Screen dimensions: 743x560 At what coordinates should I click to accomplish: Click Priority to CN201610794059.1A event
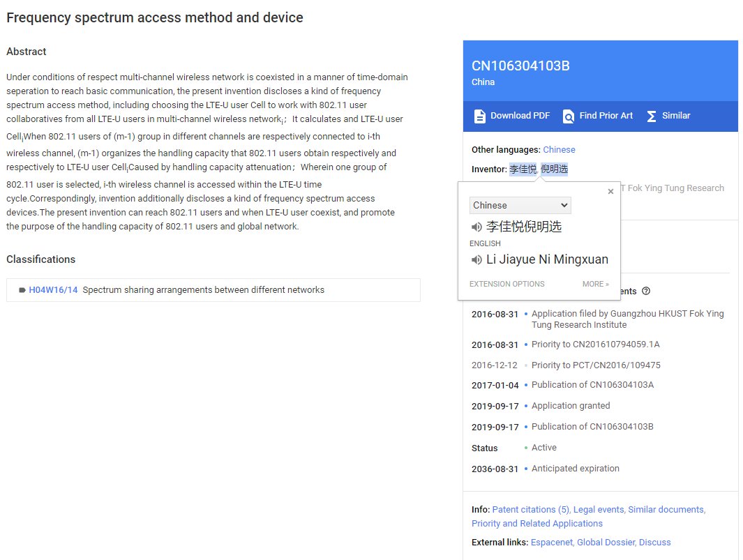tap(595, 345)
